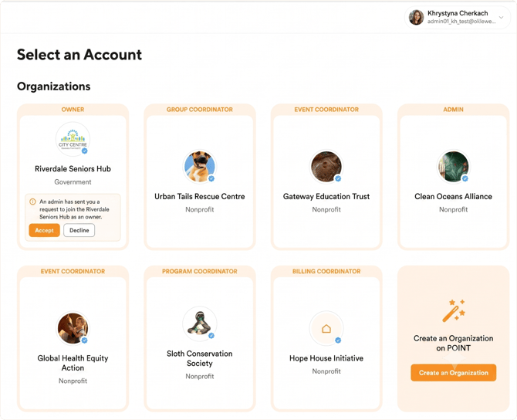This screenshot has height=420, width=517.
Task: Click Khrystyna Cherkach's profile photo
Action: click(416, 17)
